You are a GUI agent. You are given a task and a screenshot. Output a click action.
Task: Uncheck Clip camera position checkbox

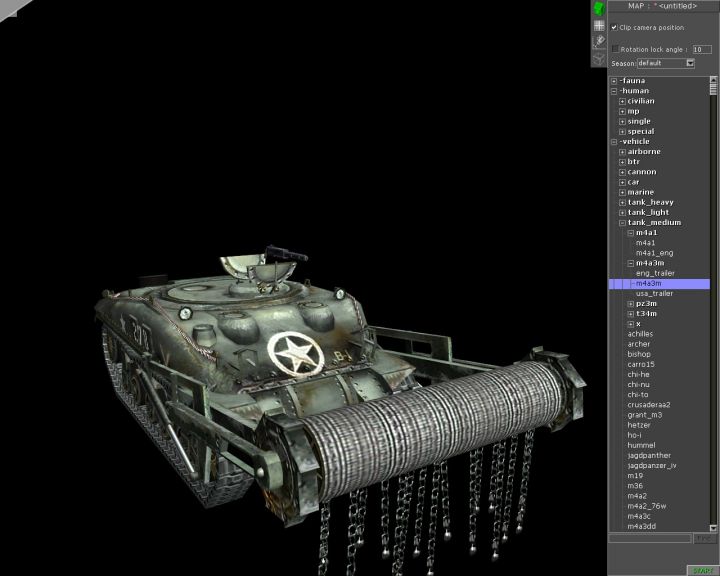pos(614,27)
